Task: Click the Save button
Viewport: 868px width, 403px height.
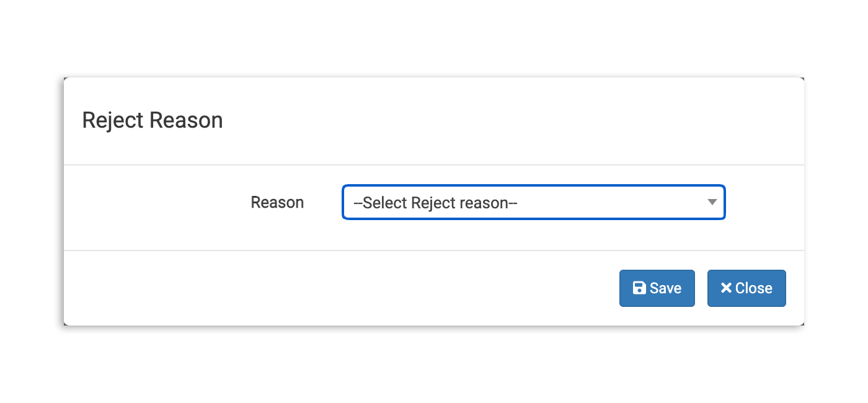Action: click(x=657, y=288)
